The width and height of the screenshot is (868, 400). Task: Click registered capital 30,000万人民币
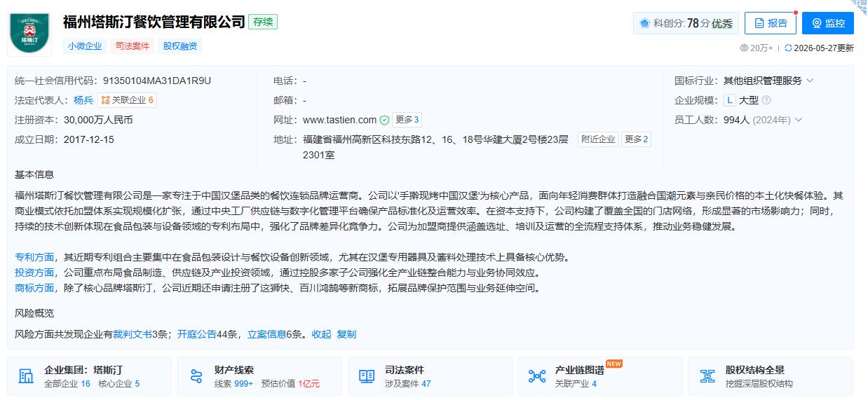coord(98,120)
